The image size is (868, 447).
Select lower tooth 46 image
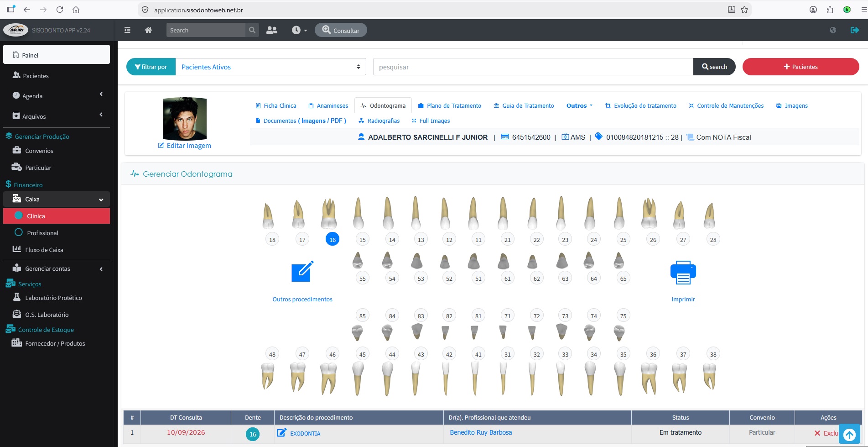(x=328, y=378)
